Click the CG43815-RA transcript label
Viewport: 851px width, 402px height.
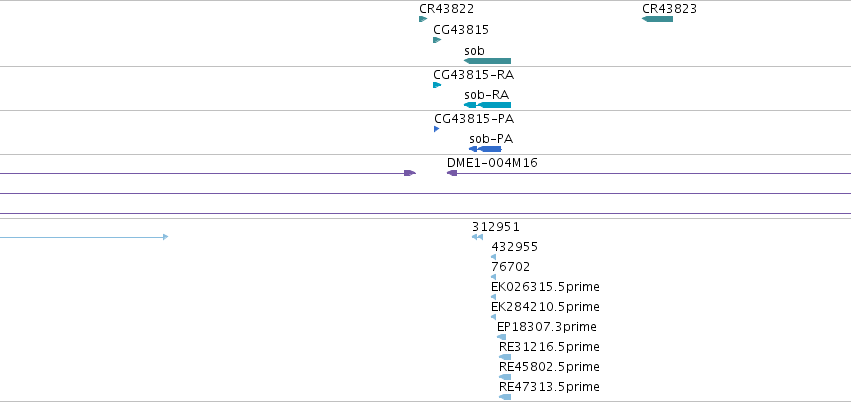click(473, 75)
